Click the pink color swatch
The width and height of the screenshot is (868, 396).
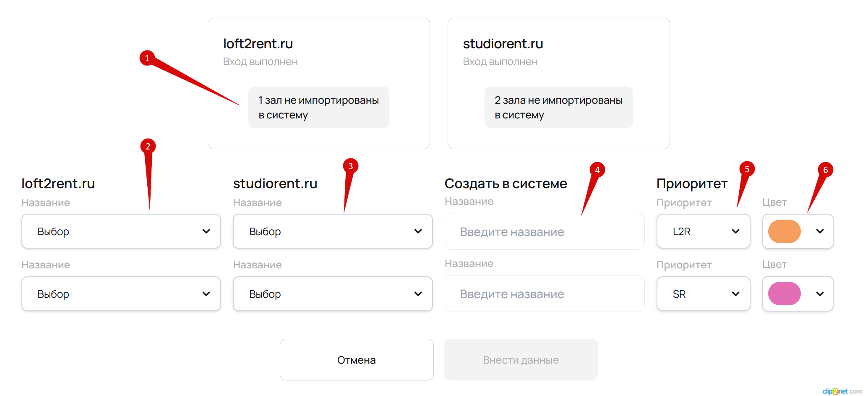(785, 294)
